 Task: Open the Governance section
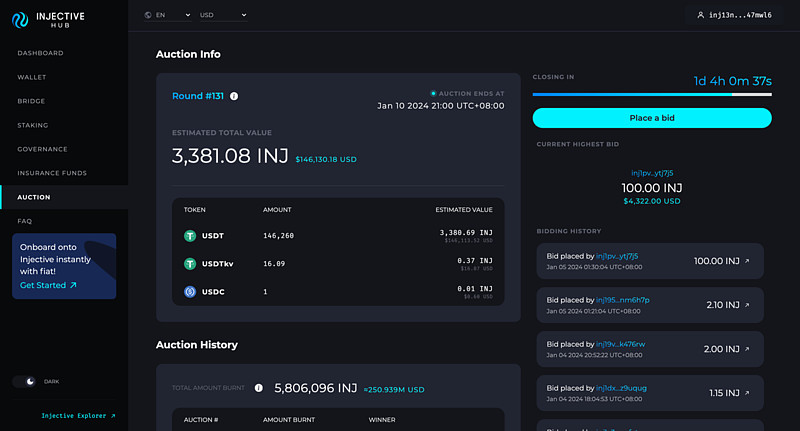[43, 149]
